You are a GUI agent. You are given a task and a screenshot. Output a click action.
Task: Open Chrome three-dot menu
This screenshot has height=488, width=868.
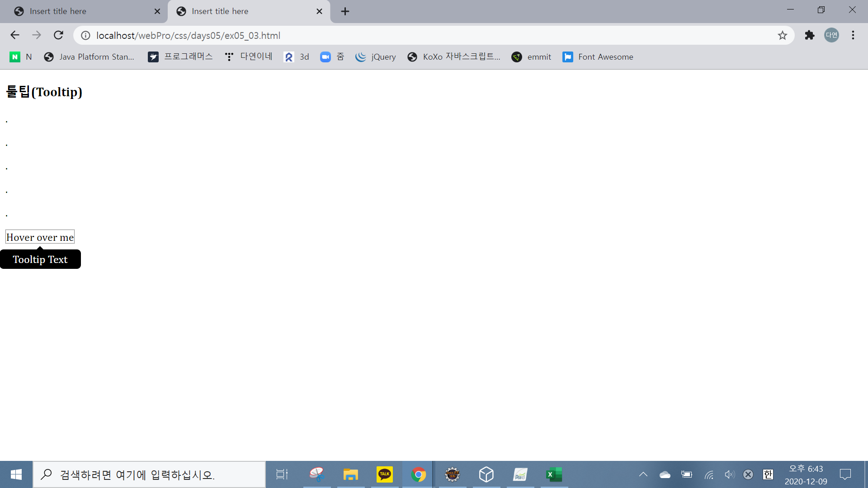(853, 35)
